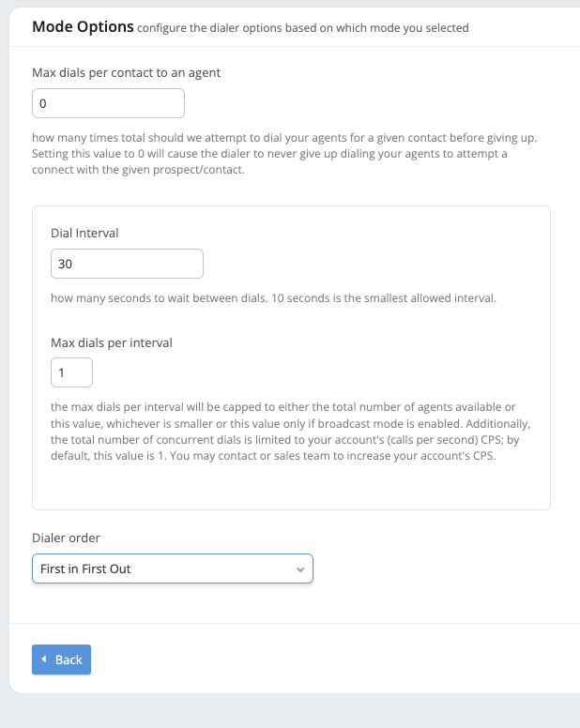Click the 'Max dials per contact to an agent' label
Viewport: 580px width, 728px height.
click(127, 73)
